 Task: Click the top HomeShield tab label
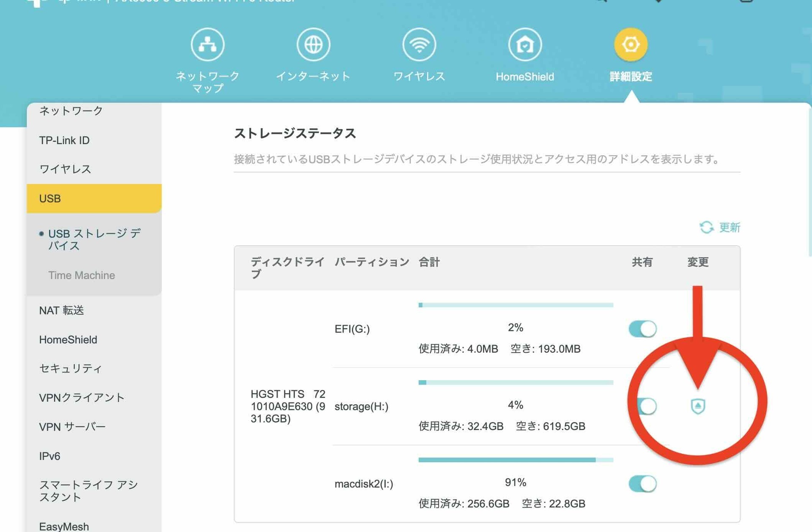coord(525,77)
